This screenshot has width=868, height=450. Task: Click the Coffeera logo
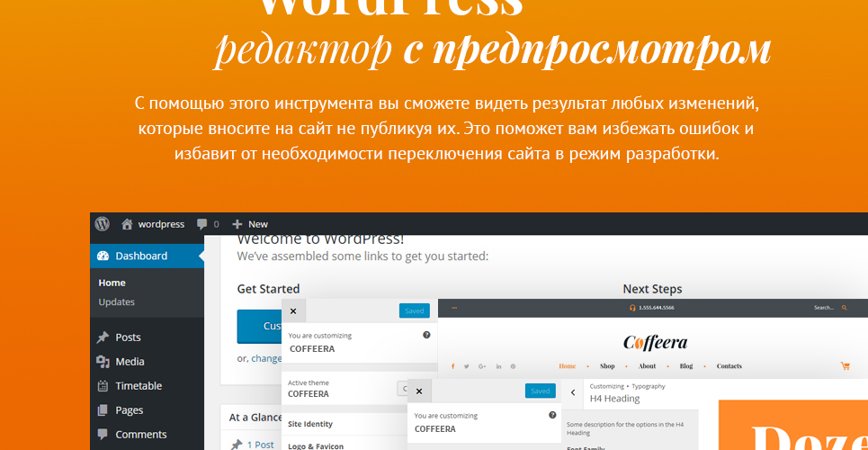point(656,342)
